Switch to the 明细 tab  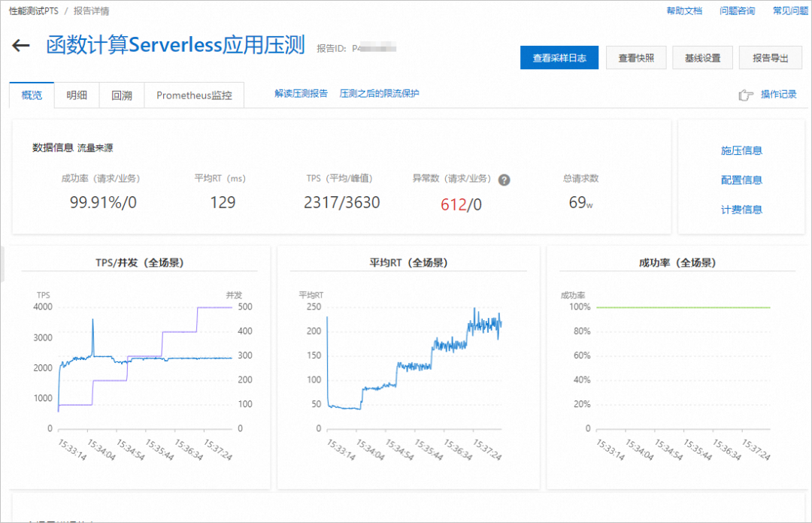coord(77,95)
